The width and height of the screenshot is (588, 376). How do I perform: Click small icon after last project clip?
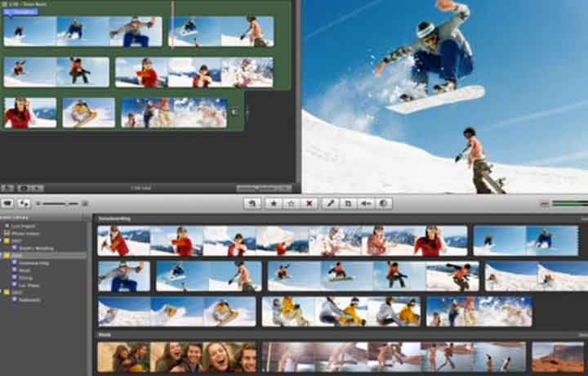coord(234,112)
